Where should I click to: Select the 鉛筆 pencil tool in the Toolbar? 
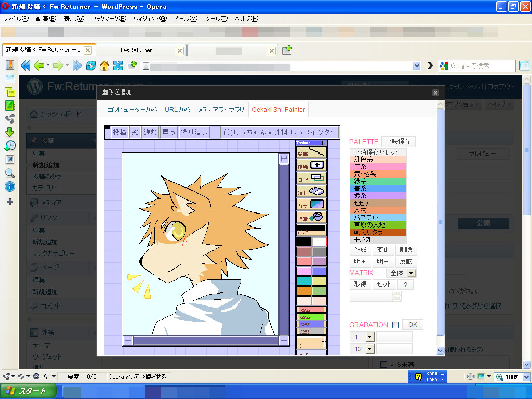click(x=312, y=152)
